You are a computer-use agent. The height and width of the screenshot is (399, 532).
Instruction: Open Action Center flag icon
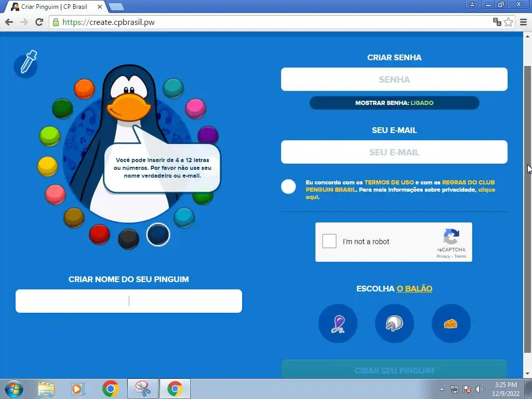pos(467,389)
